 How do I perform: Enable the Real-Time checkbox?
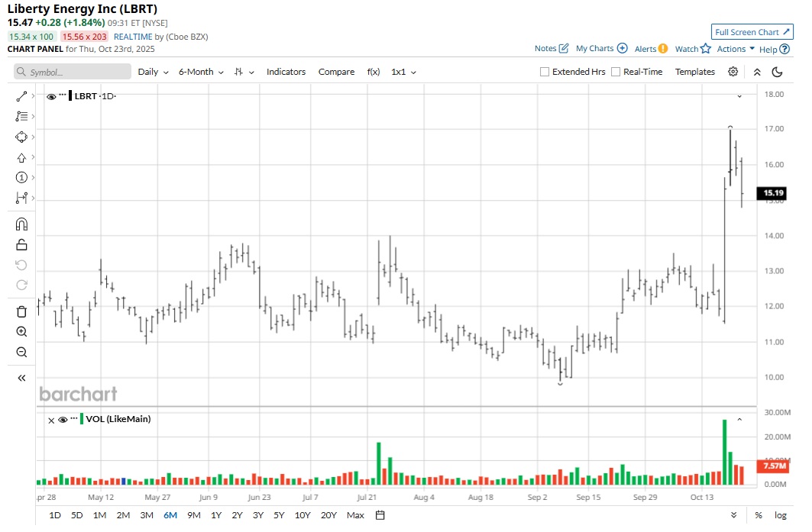pos(615,72)
